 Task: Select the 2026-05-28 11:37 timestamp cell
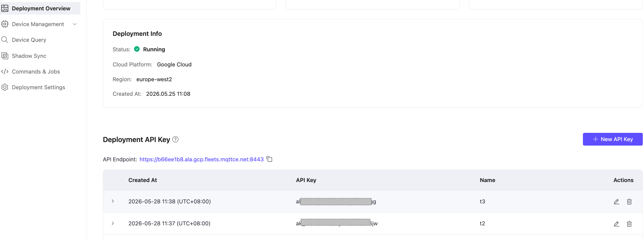tap(169, 223)
